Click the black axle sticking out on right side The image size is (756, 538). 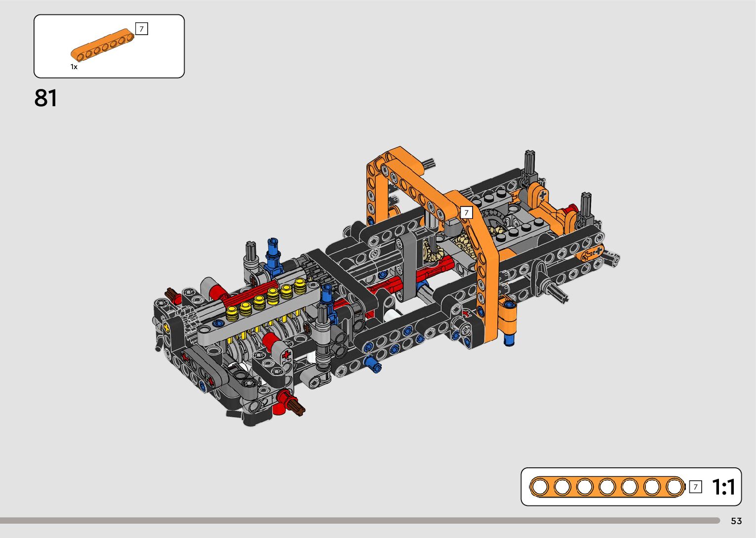click(x=558, y=293)
